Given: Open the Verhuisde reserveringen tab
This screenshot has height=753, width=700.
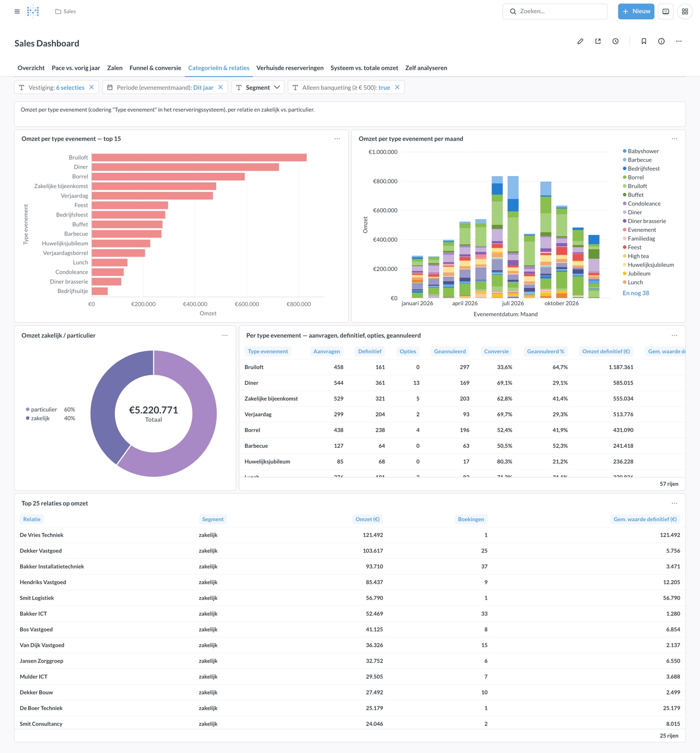Looking at the screenshot, I should point(290,68).
